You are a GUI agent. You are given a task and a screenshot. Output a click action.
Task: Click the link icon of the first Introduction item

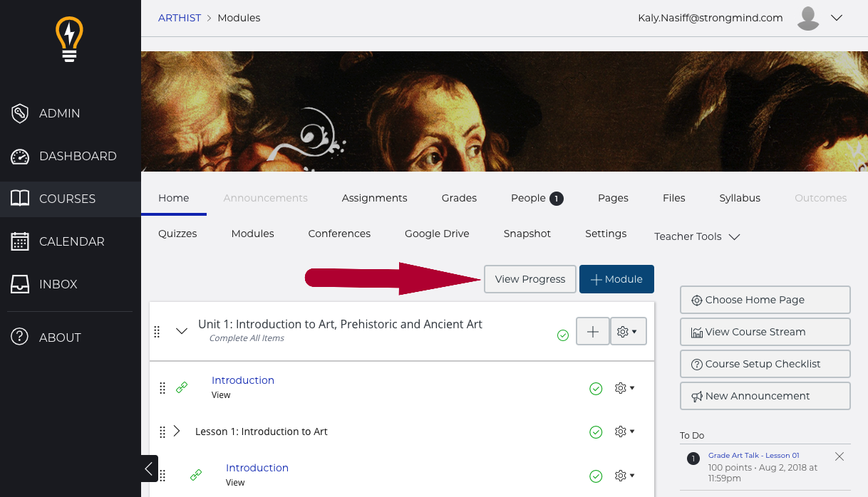[182, 387]
